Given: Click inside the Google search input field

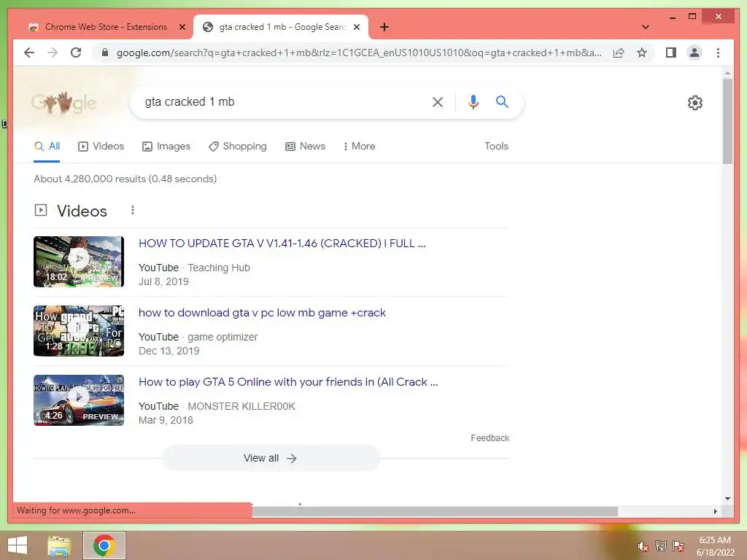Looking at the screenshot, I should tap(281, 102).
